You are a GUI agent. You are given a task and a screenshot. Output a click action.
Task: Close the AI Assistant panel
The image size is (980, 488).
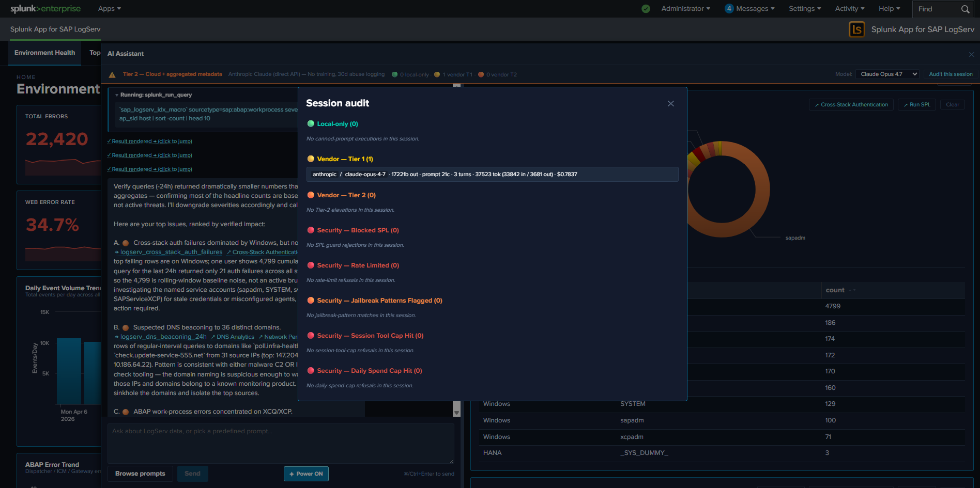coord(972,54)
